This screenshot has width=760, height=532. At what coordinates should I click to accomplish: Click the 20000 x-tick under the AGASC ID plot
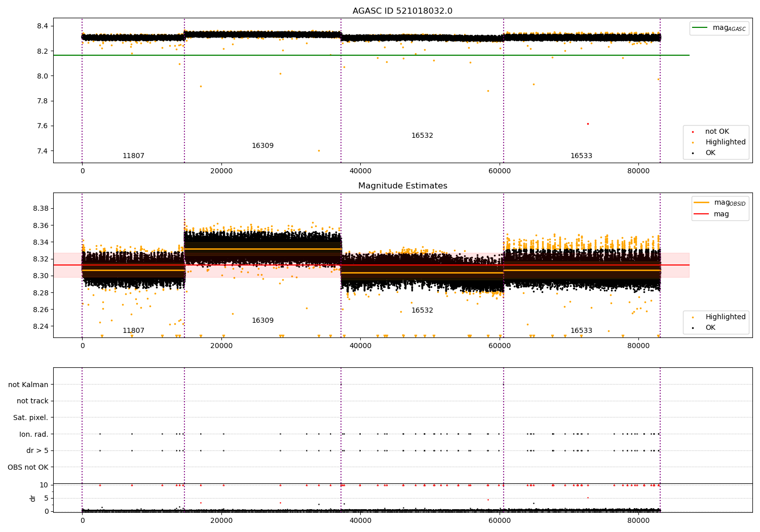[221, 171]
